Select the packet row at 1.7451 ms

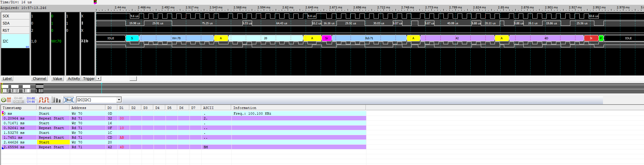click(120, 137)
